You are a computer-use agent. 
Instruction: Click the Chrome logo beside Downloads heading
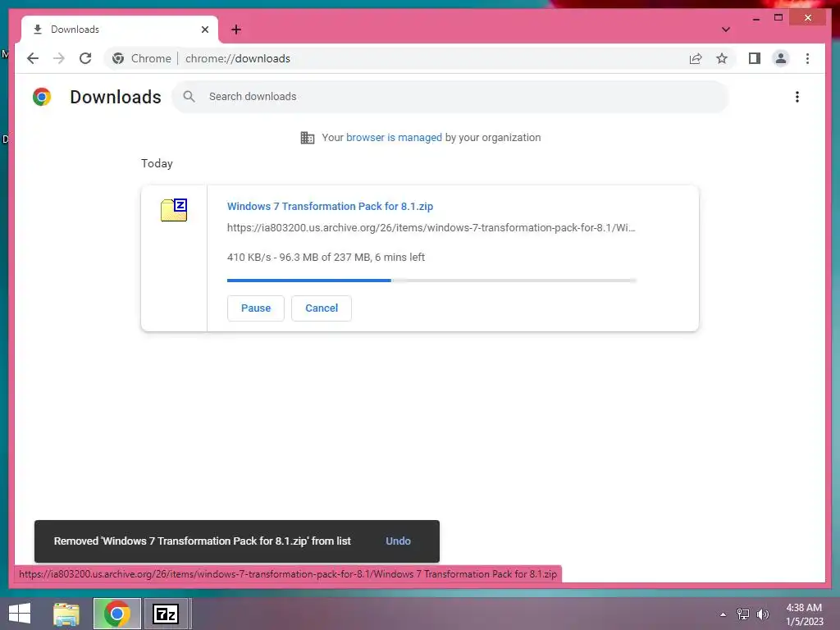coord(42,97)
